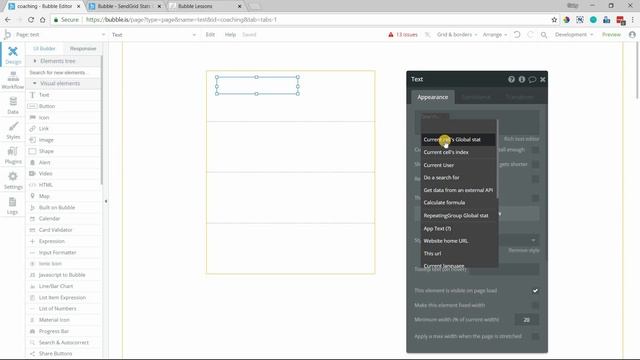Choose 'RepeatingGroup Global stat' option
Image resolution: width=640 pixels, height=360 pixels.
click(459, 216)
